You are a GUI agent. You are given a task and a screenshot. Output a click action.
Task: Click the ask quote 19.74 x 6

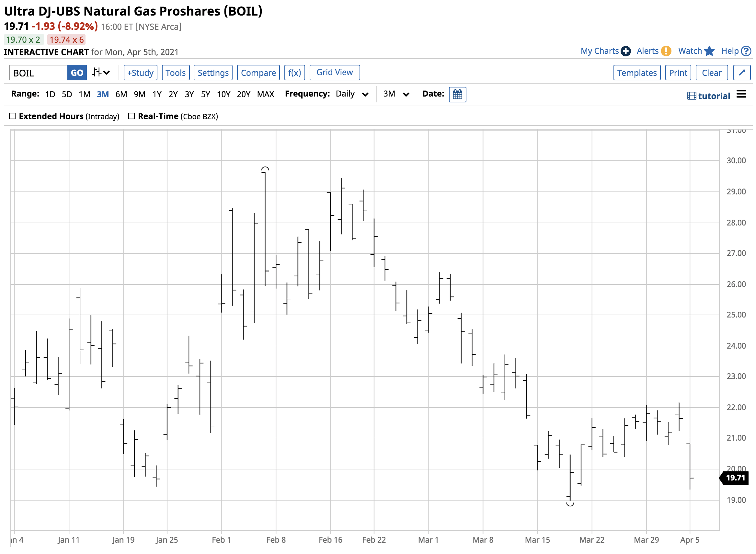[x=66, y=40]
